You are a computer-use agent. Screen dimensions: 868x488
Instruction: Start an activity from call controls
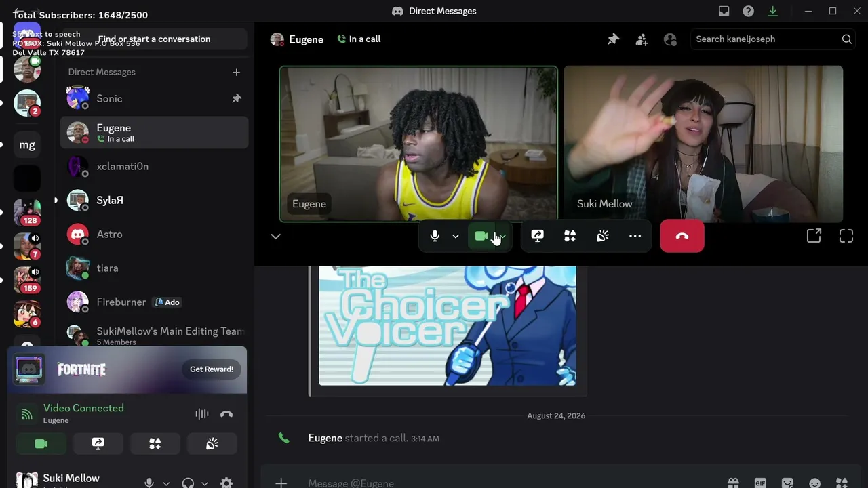click(x=570, y=236)
